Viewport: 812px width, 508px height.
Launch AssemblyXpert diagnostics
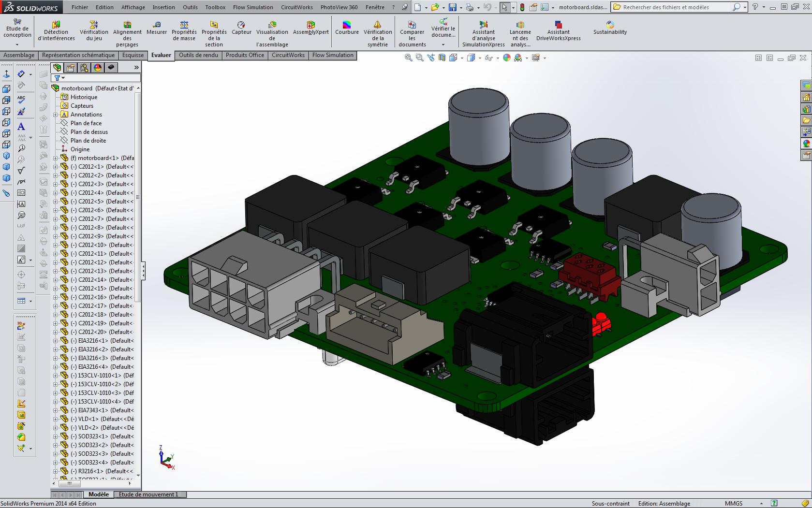pos(310,27)
